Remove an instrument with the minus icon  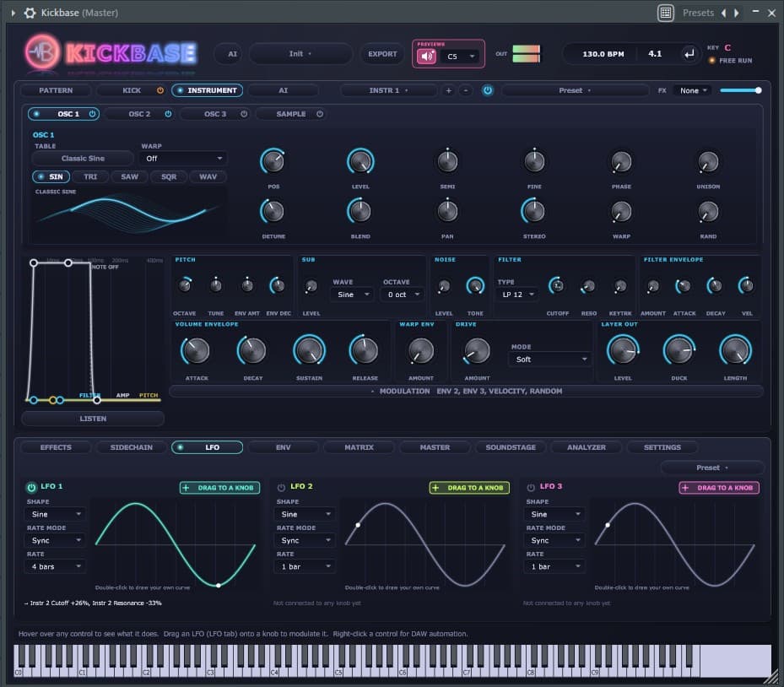click(466, 90)
